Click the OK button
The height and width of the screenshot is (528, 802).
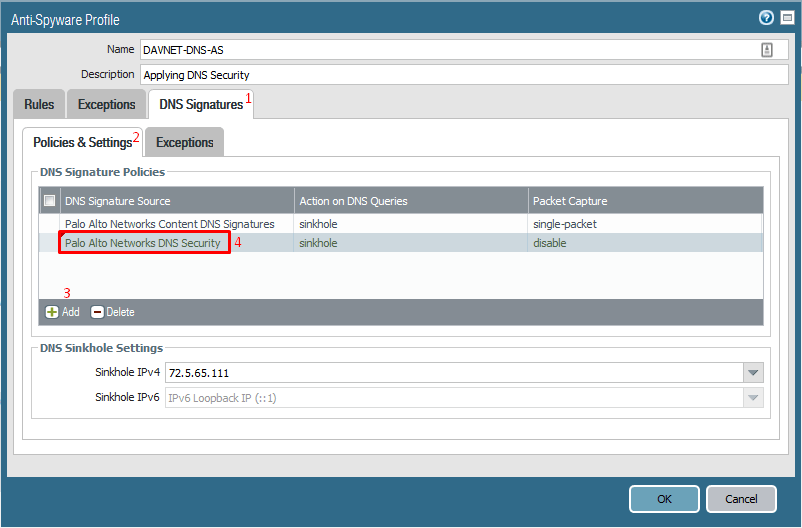coord(664,499)
